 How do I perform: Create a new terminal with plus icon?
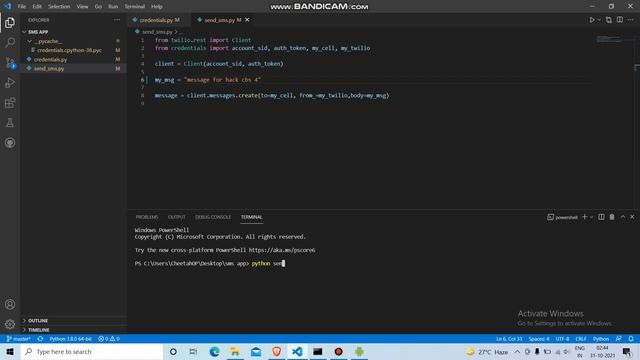click(x=584, y=217)
